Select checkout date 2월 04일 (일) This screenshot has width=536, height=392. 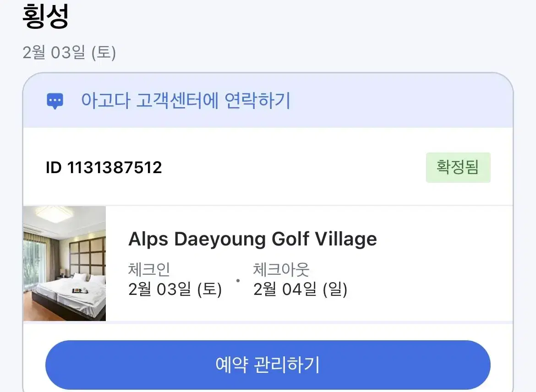pos(300,289)
